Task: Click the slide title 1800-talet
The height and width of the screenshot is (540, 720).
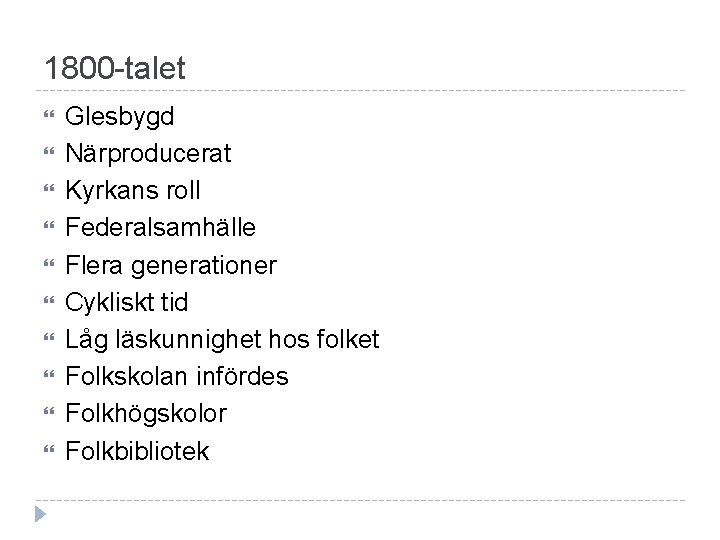Action: click(x=115, y=68)
